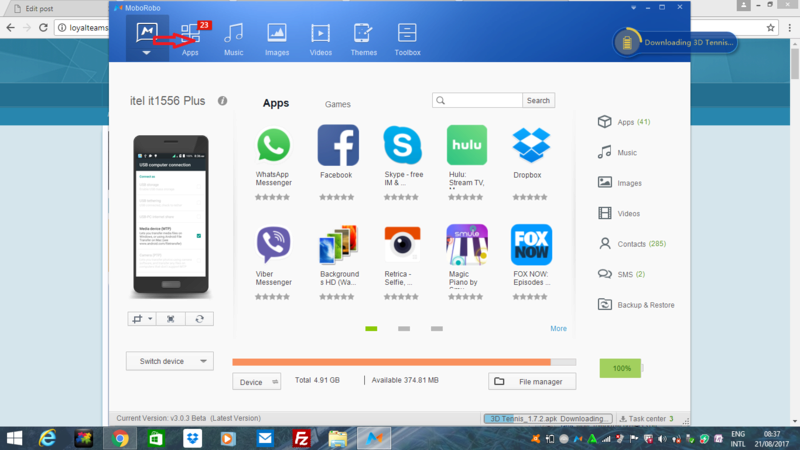800x450 pixels.
Task: Click the screenshot button under phone preview
Action: pyautogui.click(x=137, y=319)
